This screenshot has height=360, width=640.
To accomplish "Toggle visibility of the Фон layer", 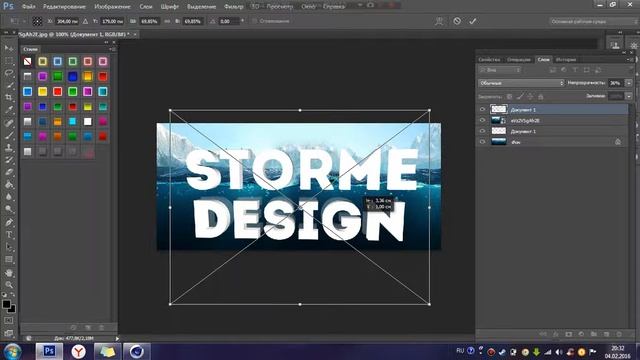I will click(482, 142).
